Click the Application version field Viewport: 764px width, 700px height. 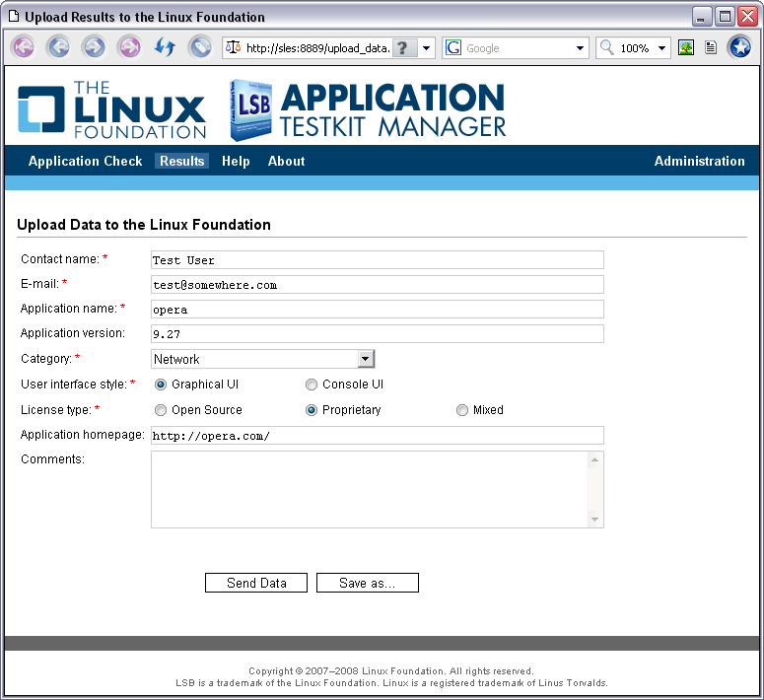[x=378, y=334]
